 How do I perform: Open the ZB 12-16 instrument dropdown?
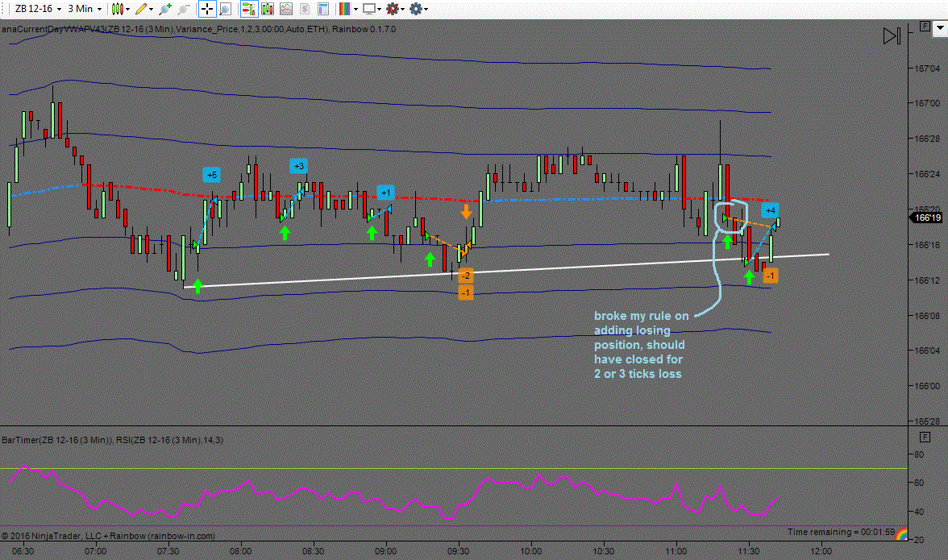click(x=38, y=9)
